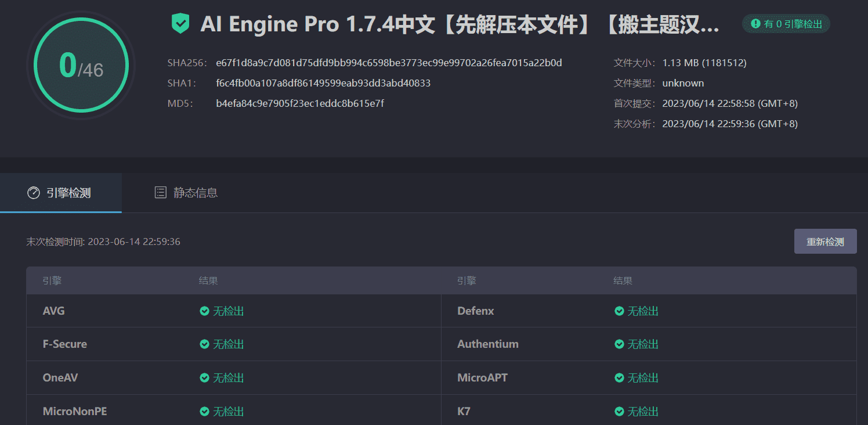Select the SHA1 hash value f6c4fb00…
The height and width of the screenshot is (425, 868).
pyautogui.click(x=323, y=83)
